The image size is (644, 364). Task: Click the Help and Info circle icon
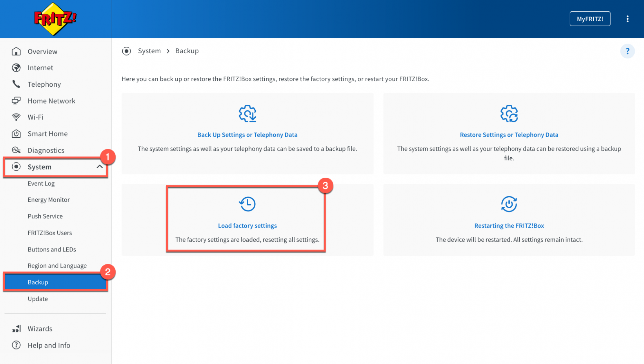point(16,345)
